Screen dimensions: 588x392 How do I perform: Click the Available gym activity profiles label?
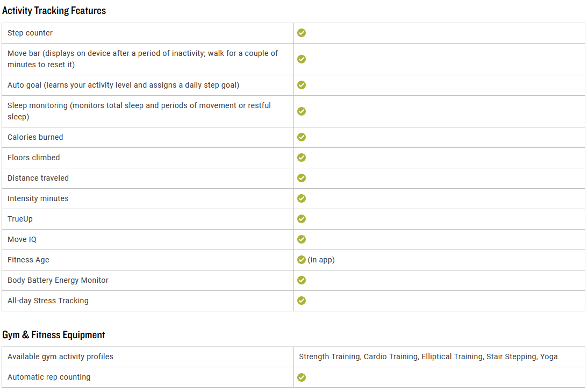(x=60, y=357)
